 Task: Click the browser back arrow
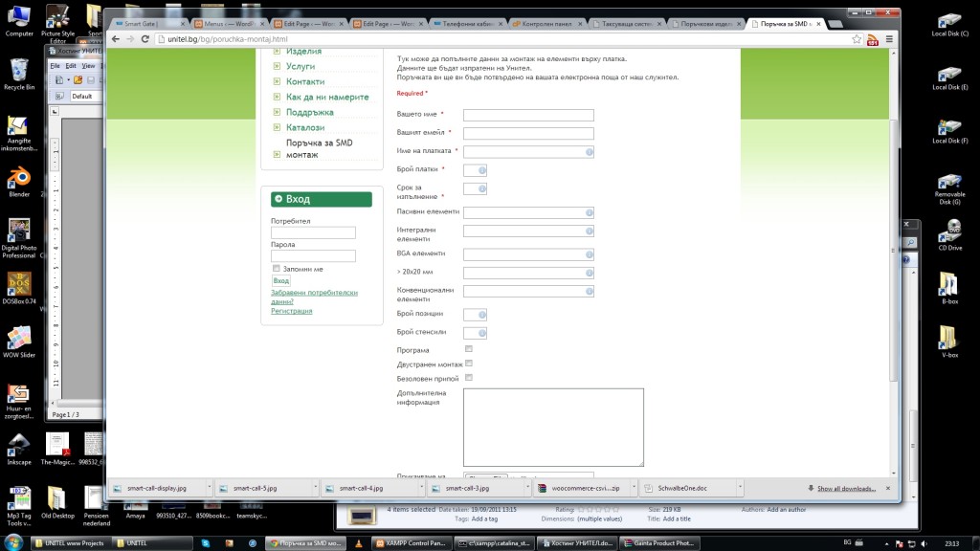point(116,38)
